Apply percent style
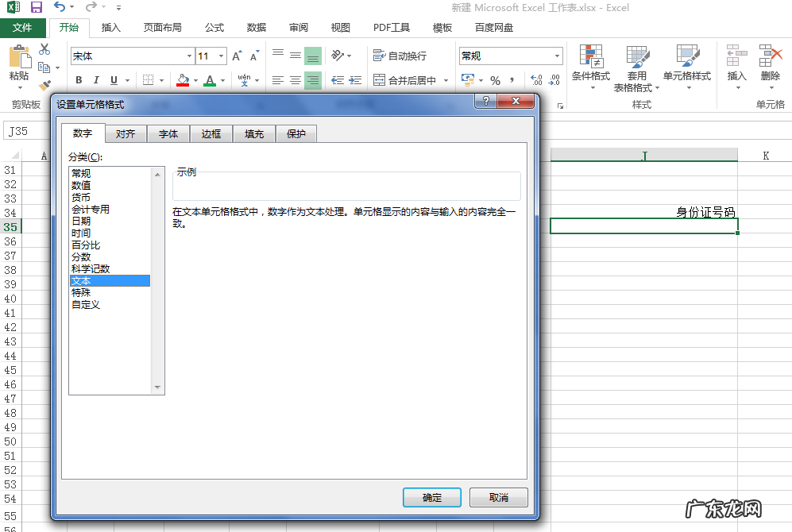This screenshot has width=792, height=532. [x=495, y=80]
